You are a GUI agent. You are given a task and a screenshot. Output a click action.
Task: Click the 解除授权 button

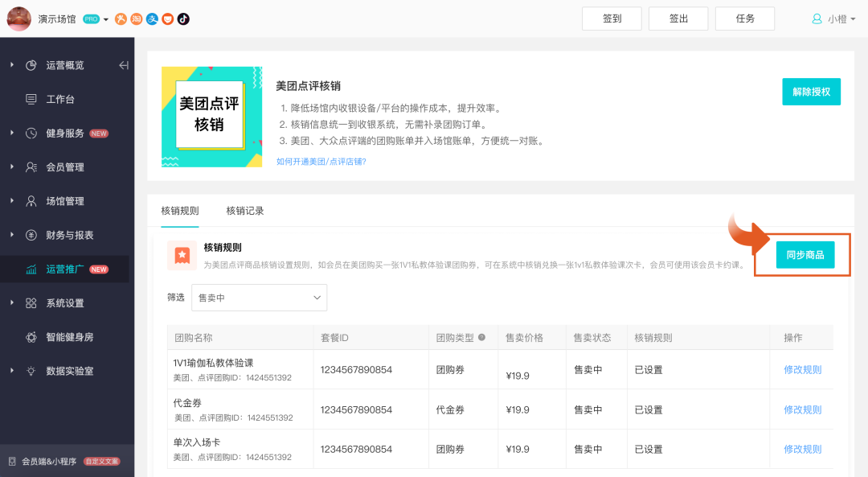(x=811, y=92)
